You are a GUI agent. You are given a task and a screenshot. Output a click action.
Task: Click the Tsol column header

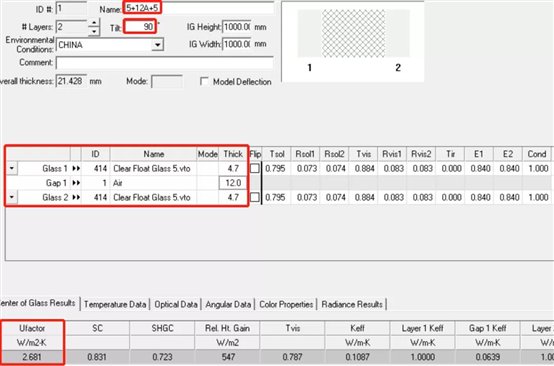[x=277, y=154]
